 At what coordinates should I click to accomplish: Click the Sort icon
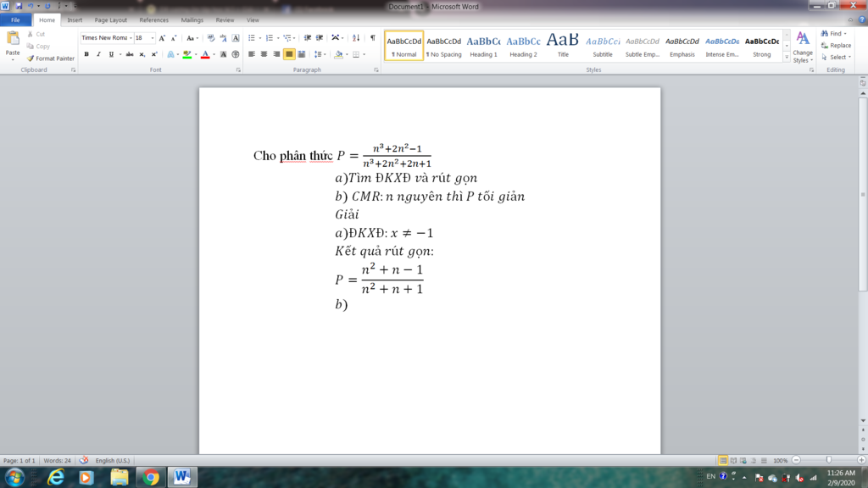coord(356,38)
